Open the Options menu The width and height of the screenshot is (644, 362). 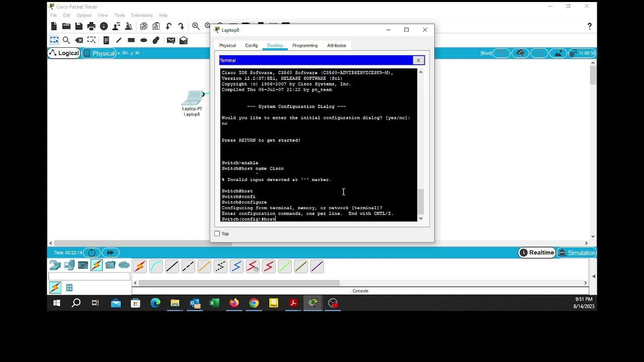click(x=84, y=16)
